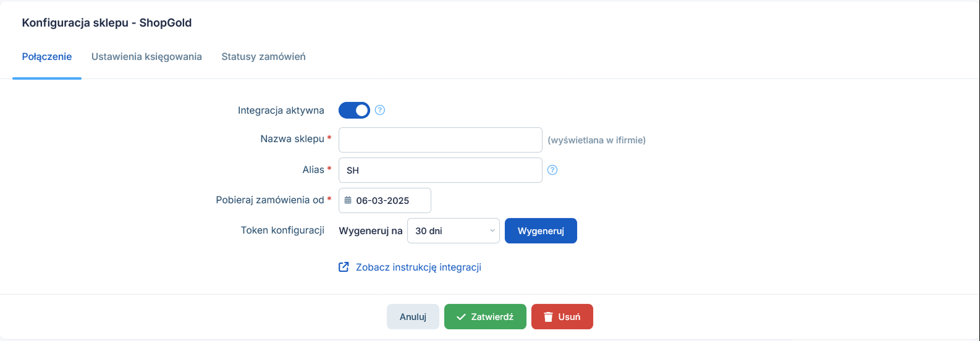Viewport: 980px width, 341px height.
Task: Click the help icon next to Alias field
Action: click(x=552, y=170)
